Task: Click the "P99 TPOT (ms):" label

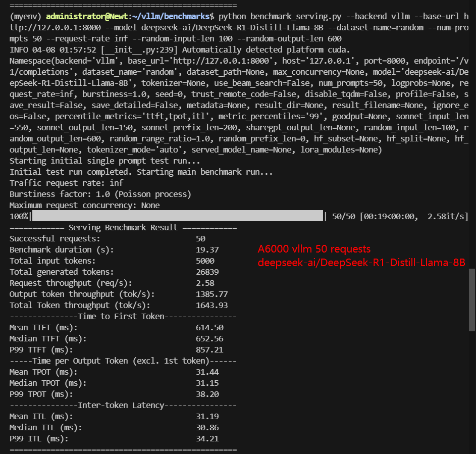Action: click(41, 394)
